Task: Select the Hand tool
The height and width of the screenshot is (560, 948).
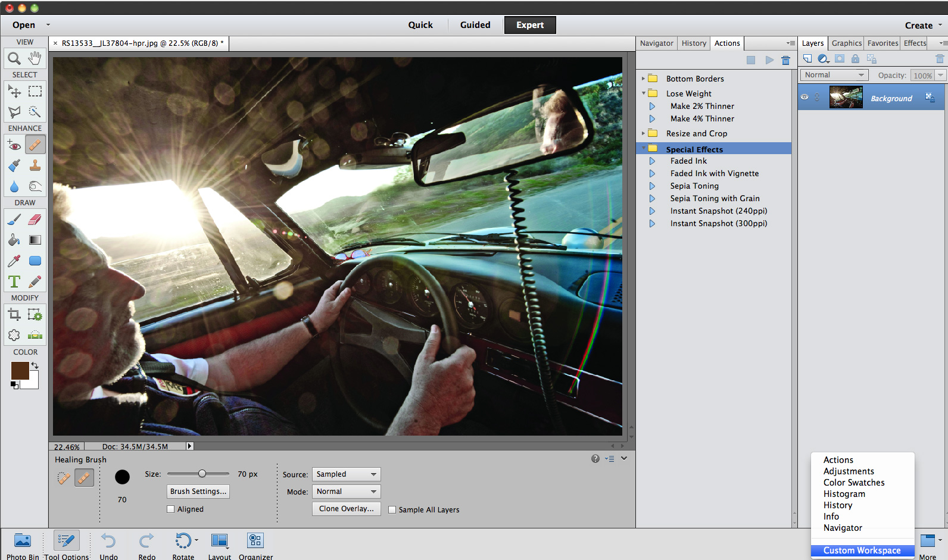Action: (35, 58)
